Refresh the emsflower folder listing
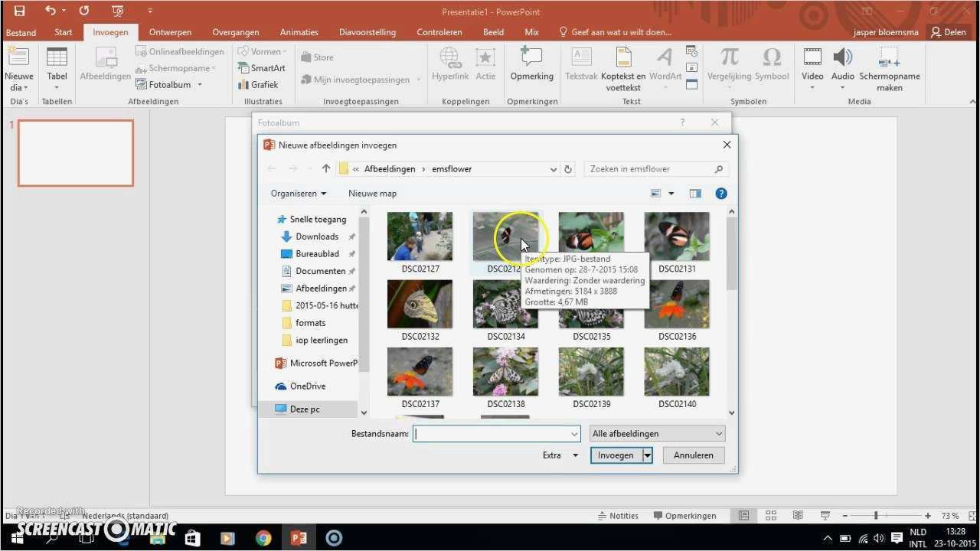This screenshot has width=980, height=551. [568, 169]
